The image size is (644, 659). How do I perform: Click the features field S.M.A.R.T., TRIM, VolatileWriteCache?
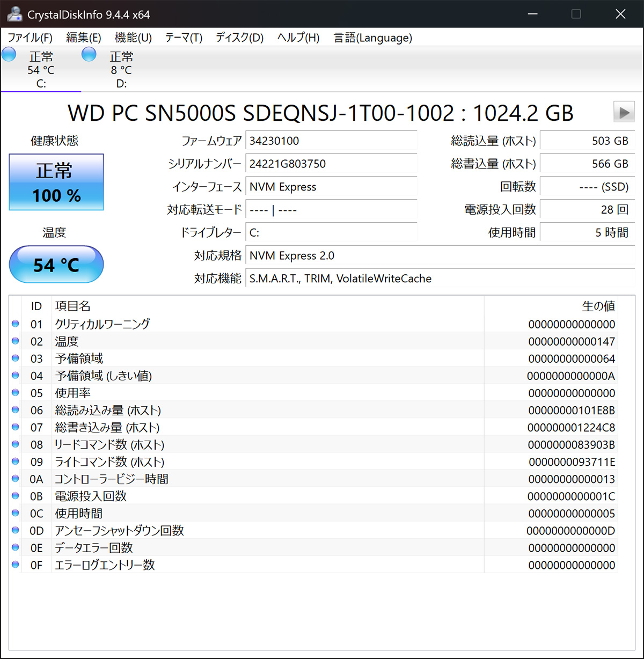click(440, 279)
